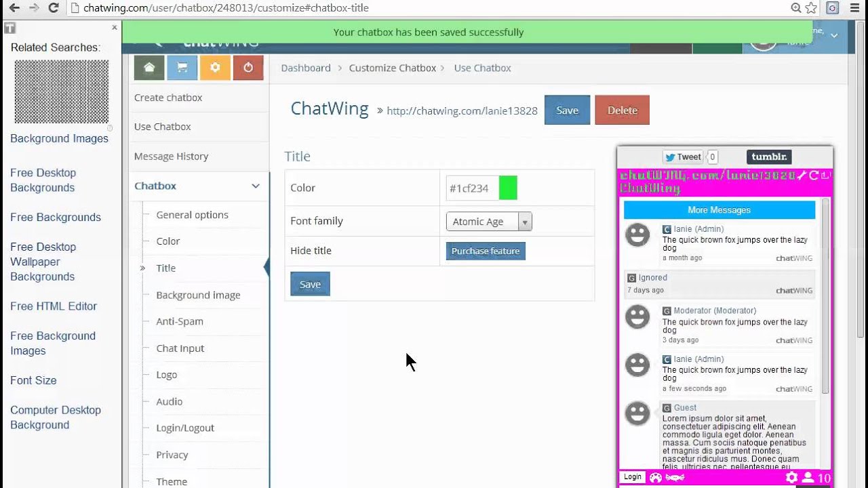Click the Tweet button
Image resolution: width=868 pixels, height=488 pixels.
(683, 157)
